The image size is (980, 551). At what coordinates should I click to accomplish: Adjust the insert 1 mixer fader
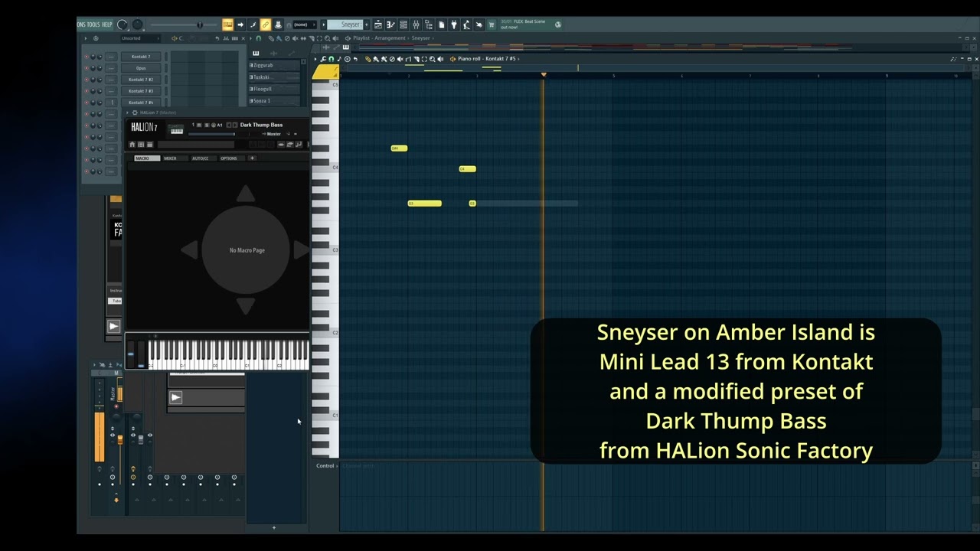(x=140, y=439)
